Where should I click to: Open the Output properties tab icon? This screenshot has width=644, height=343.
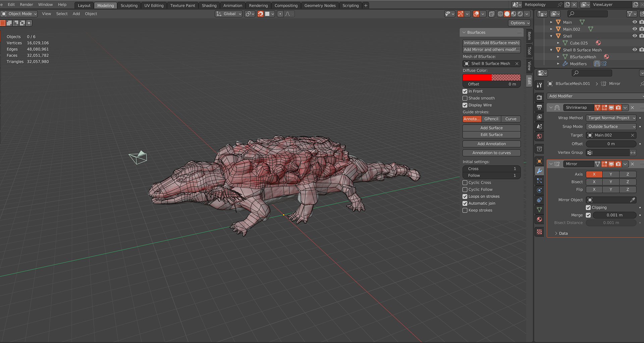tap(539, 107)
